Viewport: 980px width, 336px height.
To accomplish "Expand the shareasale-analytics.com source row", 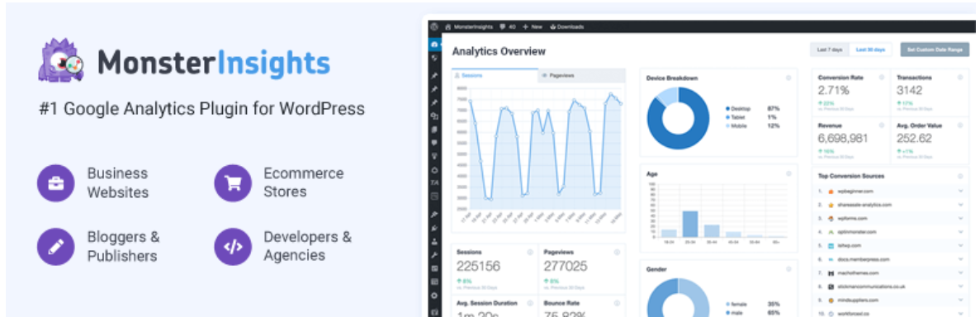I will tap(961, 205).
